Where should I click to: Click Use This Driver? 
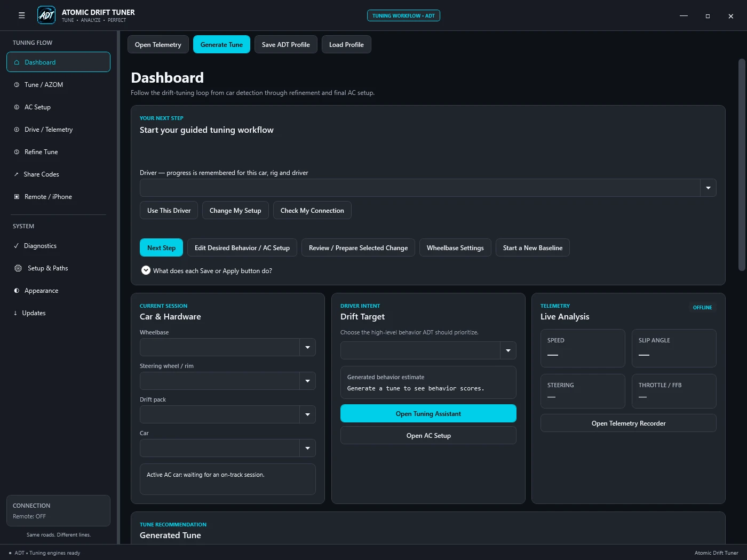(x=169, y=210)
